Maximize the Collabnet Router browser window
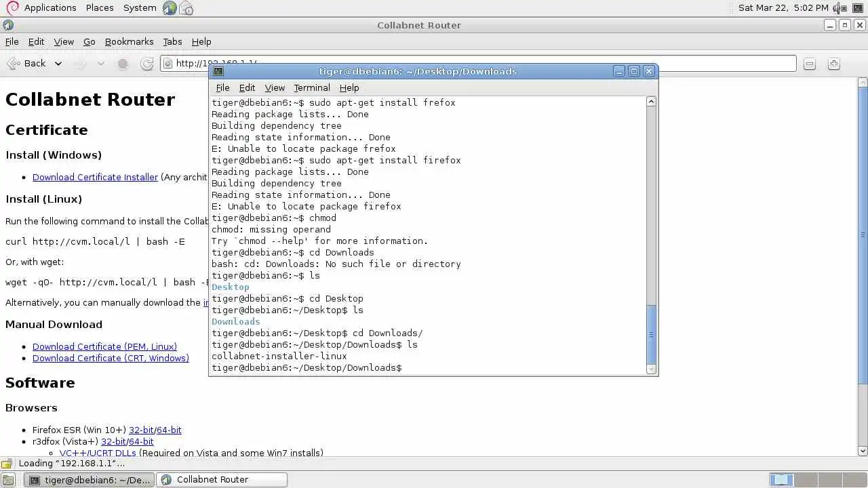This screenshot has height=488, width=868. point(845,25)
